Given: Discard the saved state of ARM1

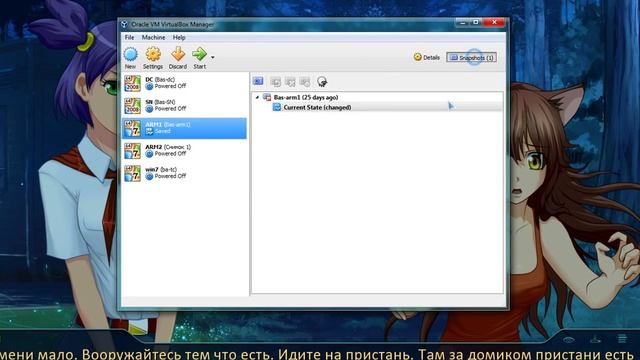Looking at the screenshot, I should pyautogui.click(x=178, y=58).
